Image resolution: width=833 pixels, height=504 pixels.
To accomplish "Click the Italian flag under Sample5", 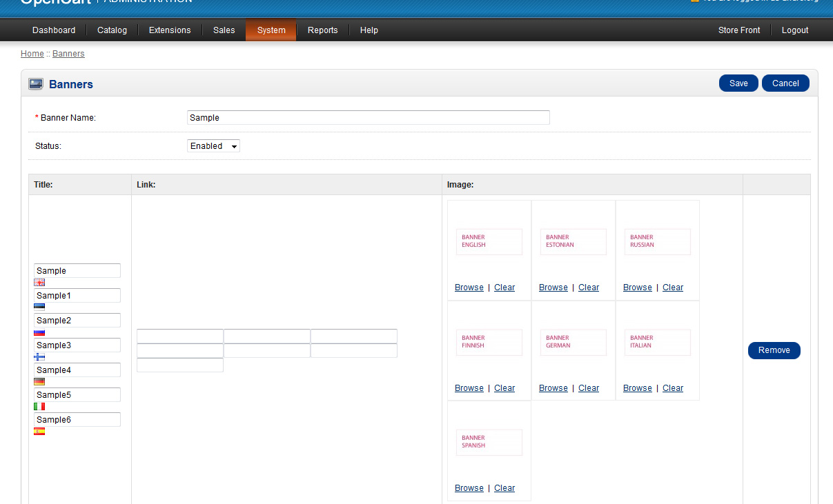I will click(x=39, y=406).
